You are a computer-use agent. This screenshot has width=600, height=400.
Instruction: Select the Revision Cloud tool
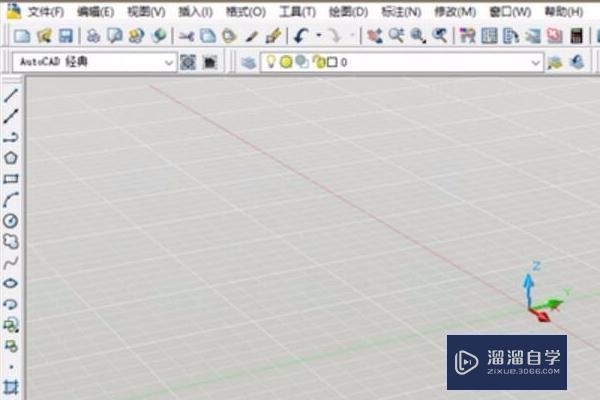pyautogui.click(x=11, y=242)
